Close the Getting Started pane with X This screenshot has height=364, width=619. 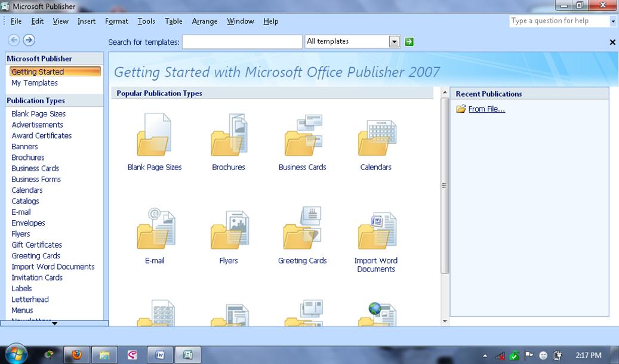click(x=612, y=42)
